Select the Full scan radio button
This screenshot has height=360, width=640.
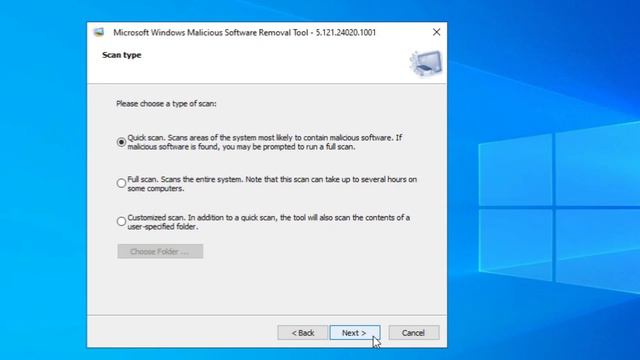click(121, 183)
